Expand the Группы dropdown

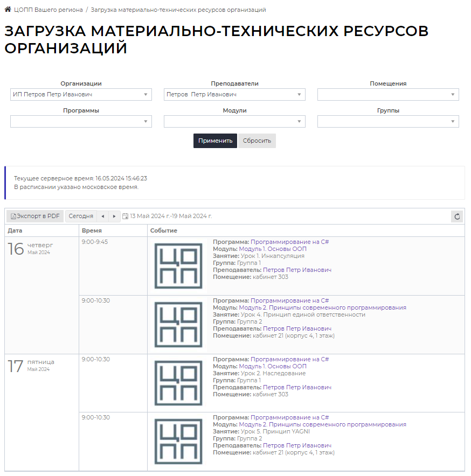click(x=388, y=122)
